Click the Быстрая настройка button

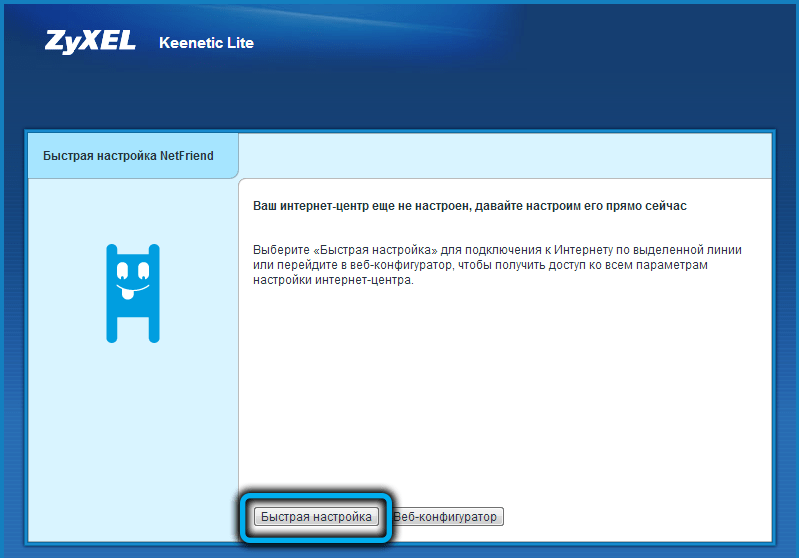point(316,517)
